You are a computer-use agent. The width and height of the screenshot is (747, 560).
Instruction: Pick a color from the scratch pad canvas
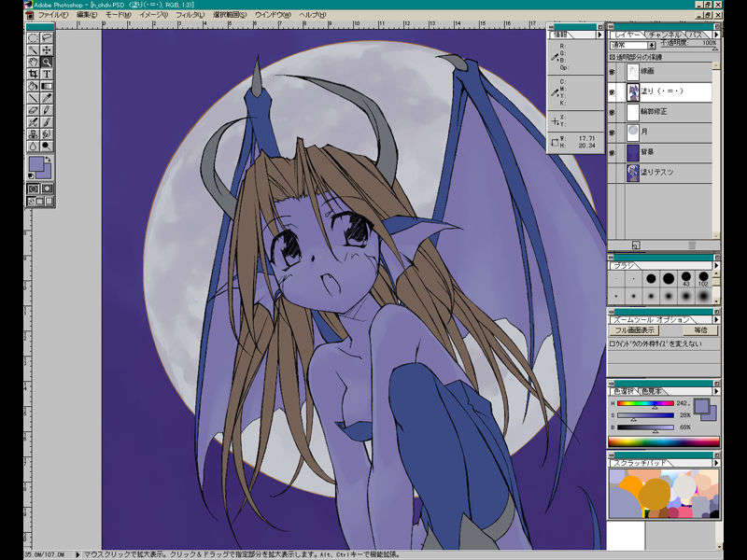tap(664, 494)
